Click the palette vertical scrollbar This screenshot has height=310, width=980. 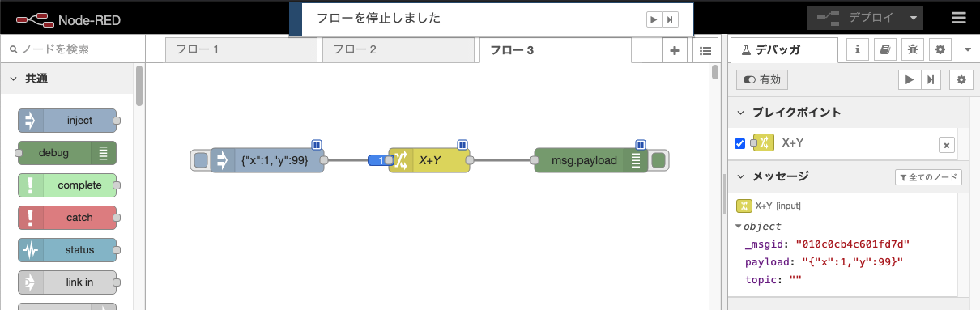pyautogui.click(x=139, y=86)
